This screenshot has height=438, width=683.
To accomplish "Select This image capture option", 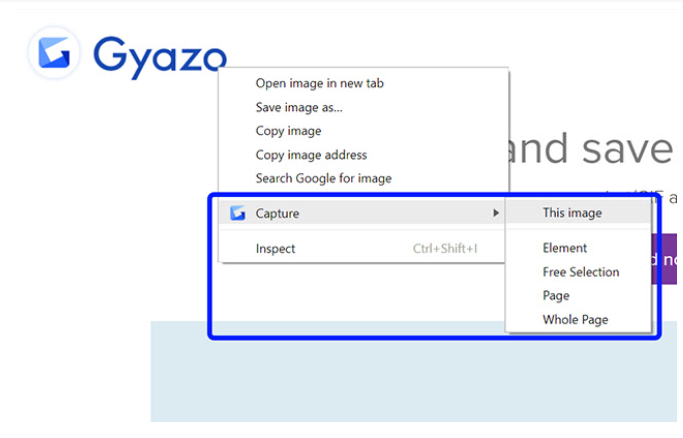I will (578, 212).
